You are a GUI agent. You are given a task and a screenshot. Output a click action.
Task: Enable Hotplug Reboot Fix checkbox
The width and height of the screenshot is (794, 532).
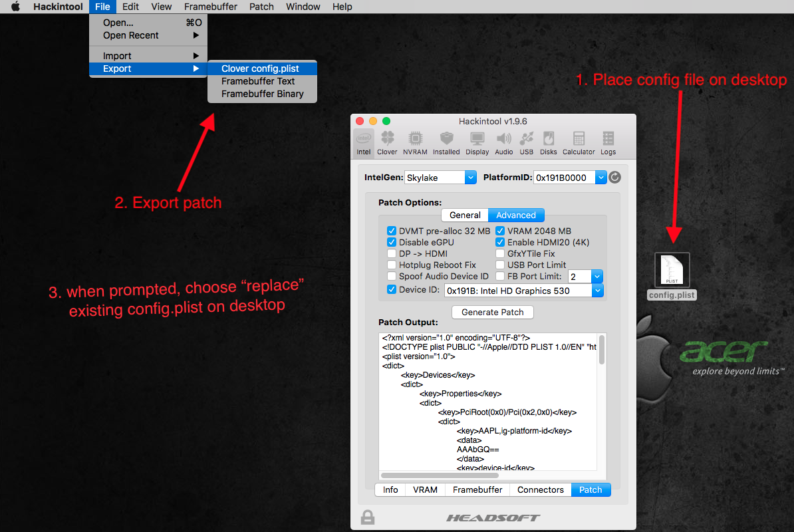click(392, 265)
